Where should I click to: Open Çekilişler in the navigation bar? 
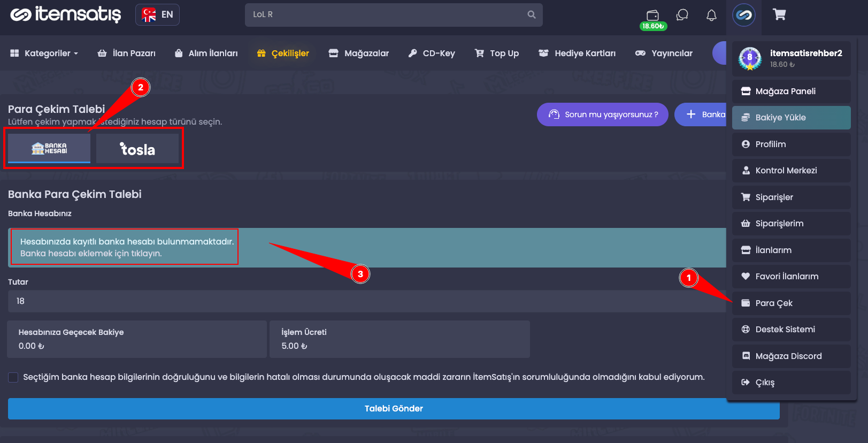283,53
